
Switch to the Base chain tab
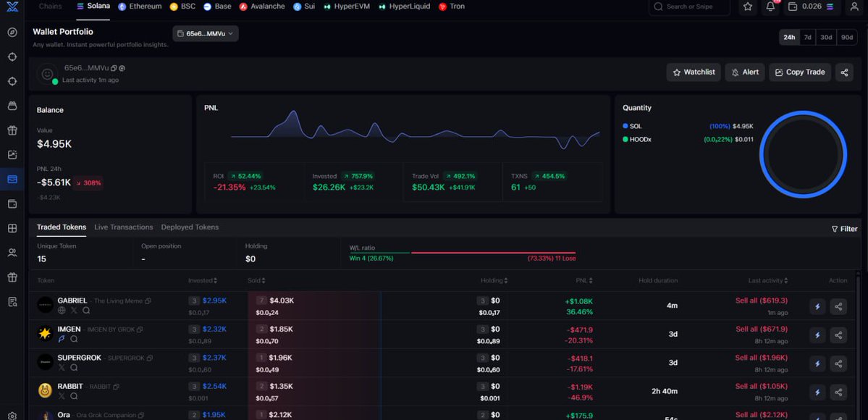218,7
